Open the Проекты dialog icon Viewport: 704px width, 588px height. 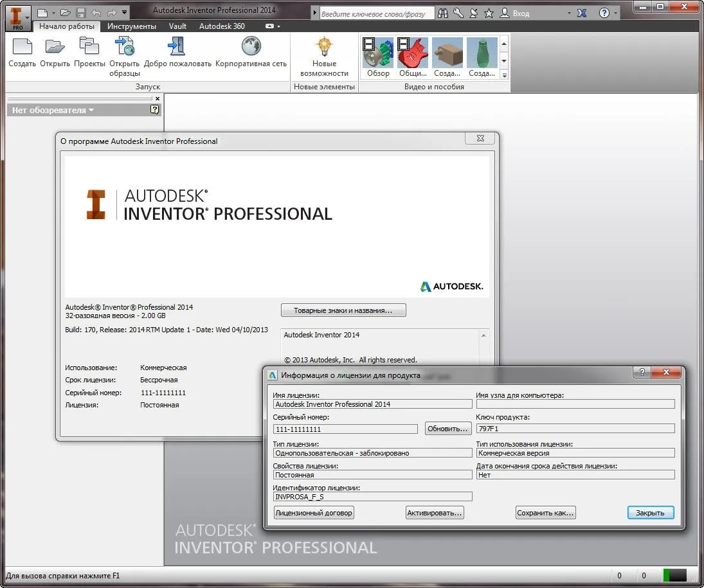pyautogui.click(x=89, y=53)
